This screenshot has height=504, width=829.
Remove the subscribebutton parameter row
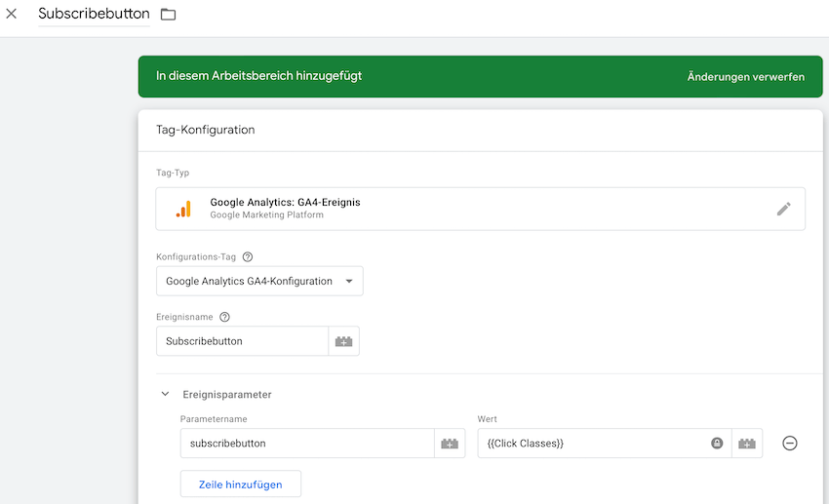(x=790, y=444)
